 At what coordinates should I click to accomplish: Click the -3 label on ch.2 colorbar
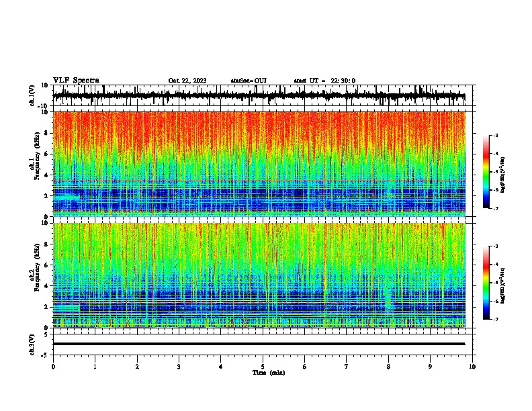click(x=496, y=246)
